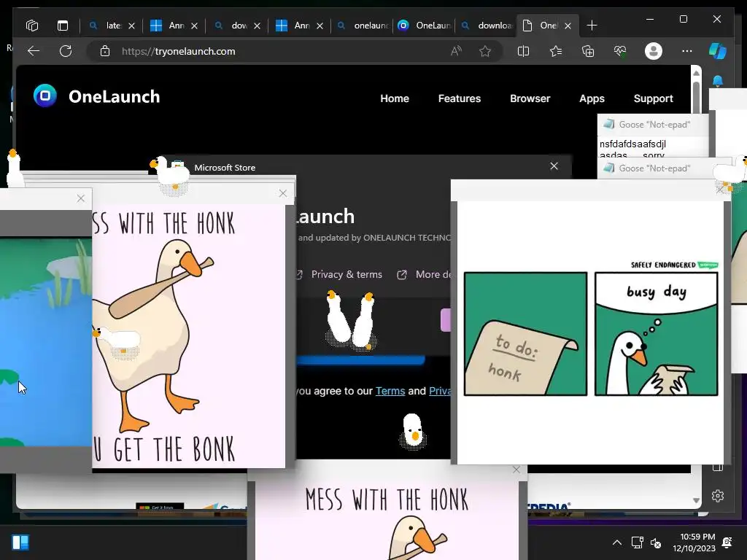Open split screen icon

(523, 51)
